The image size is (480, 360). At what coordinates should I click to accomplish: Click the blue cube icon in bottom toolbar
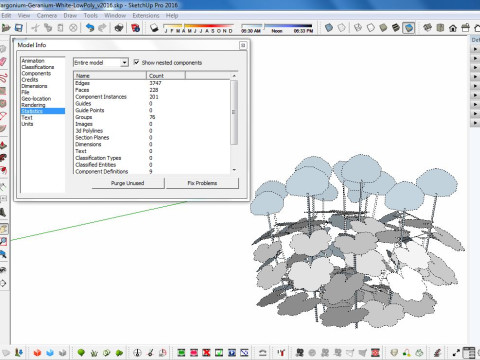50,352
